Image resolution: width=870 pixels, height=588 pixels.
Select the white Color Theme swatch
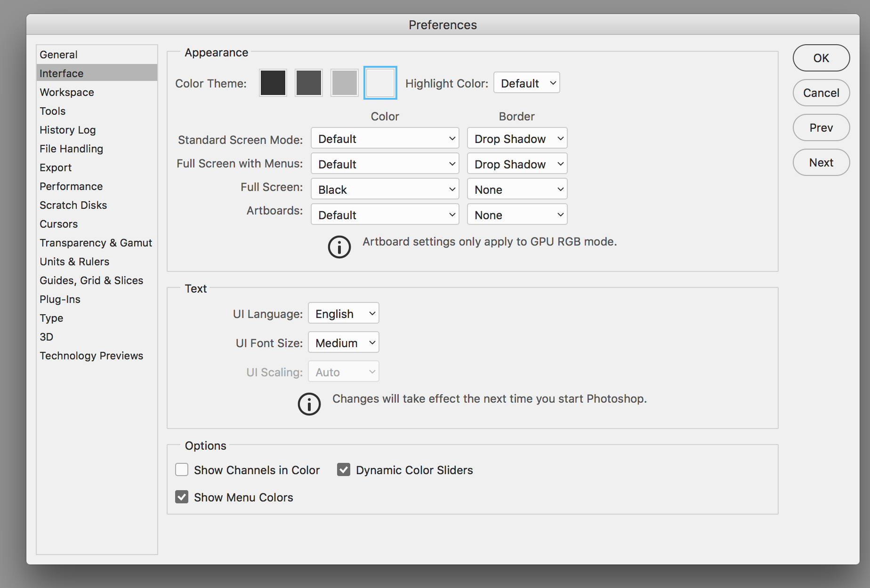pos(380,82)
